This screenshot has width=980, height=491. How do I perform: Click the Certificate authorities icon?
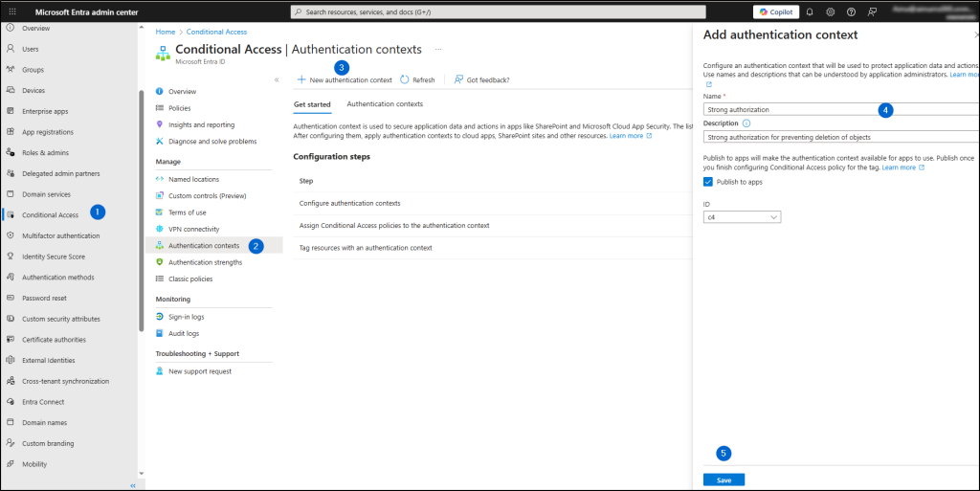tap(10, 339)
